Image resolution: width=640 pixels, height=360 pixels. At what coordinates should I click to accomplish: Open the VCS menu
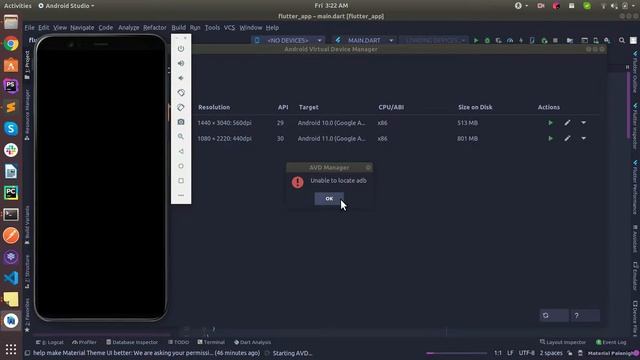[x=229, y=28]
